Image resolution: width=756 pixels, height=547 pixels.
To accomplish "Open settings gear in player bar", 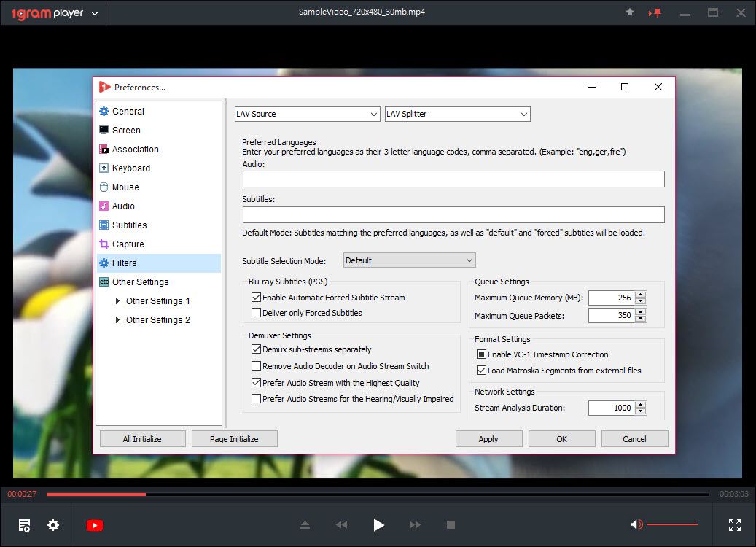I will click(x=53, y=525).
